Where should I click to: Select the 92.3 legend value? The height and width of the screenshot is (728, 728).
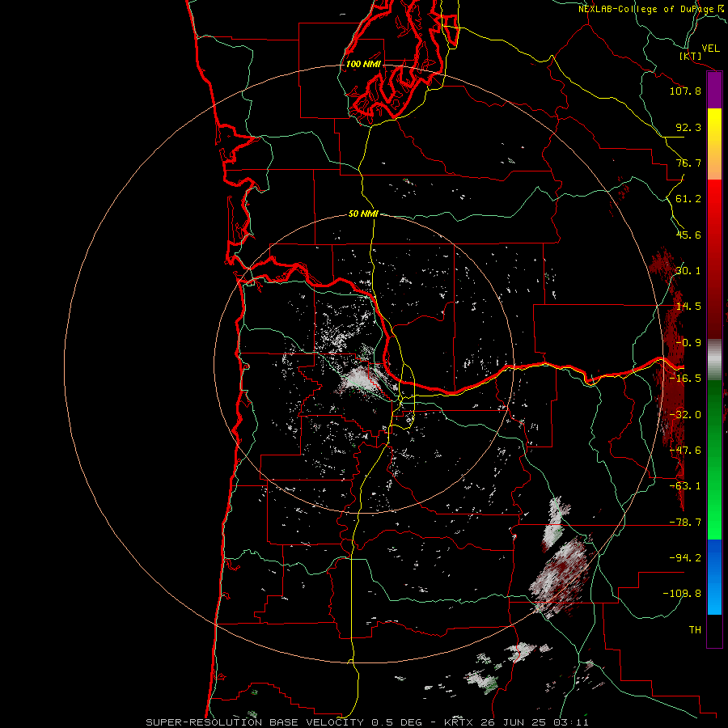[688, 127]
